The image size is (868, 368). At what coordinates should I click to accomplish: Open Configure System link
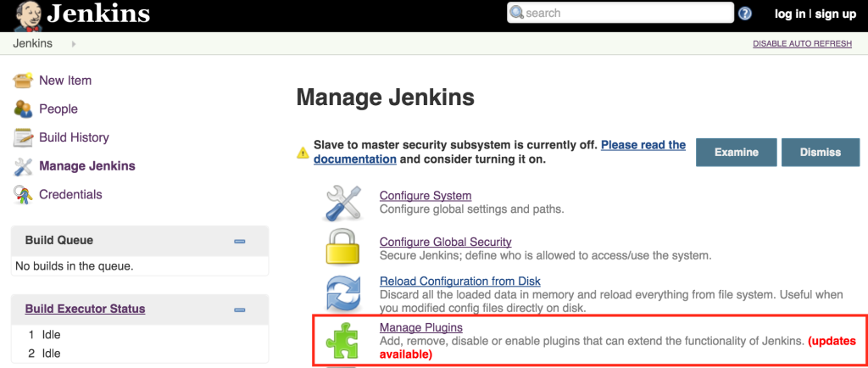(426, 195)
